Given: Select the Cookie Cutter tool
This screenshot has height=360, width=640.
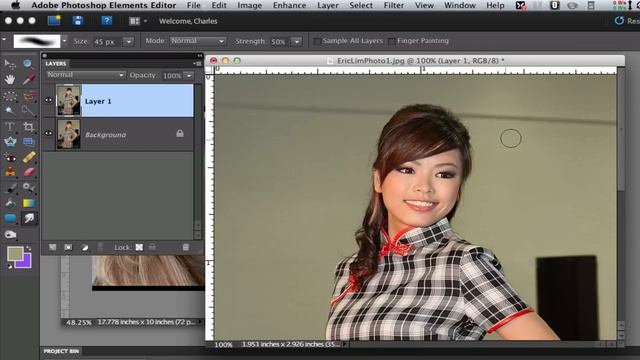Looking at the screenshot, I should [x=10, y=142].
